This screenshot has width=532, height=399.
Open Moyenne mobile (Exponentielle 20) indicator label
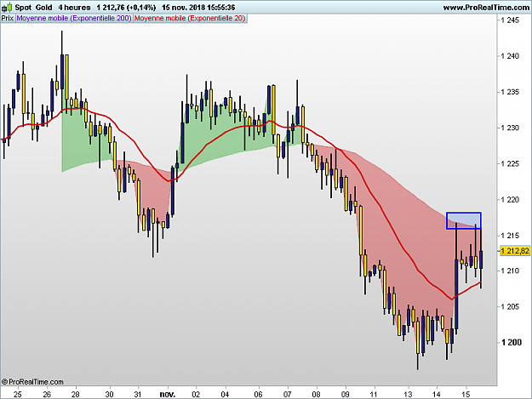[x=190, y=19]
